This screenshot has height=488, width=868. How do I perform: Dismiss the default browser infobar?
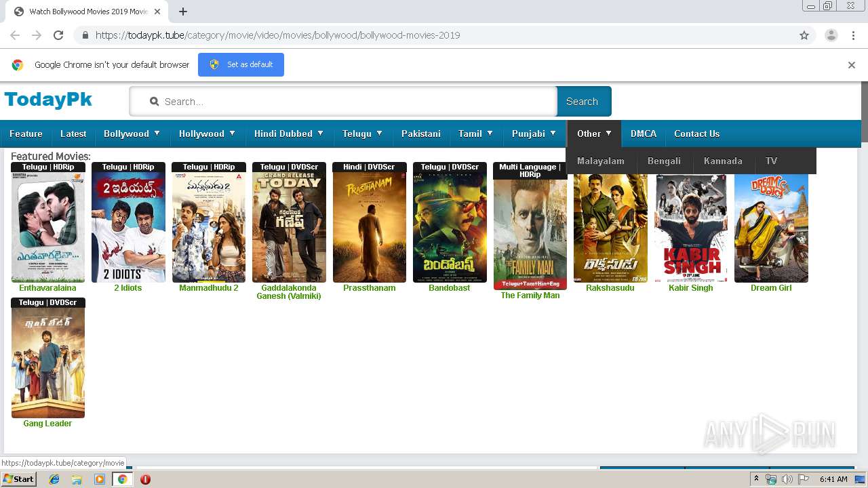coord(852,65)
